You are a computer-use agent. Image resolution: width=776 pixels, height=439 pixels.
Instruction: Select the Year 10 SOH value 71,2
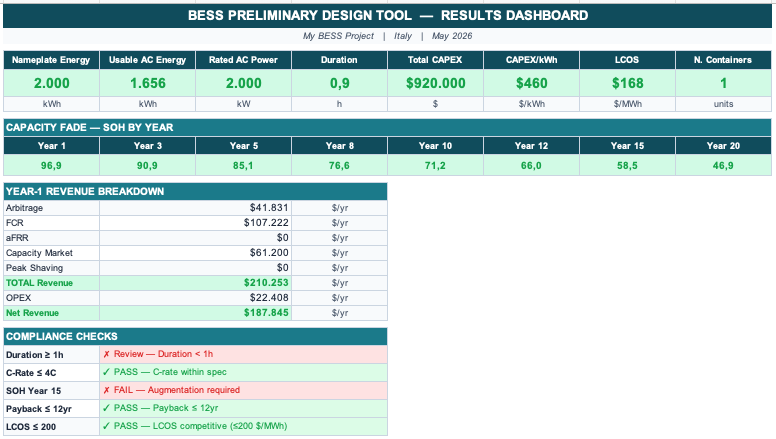pyautogui.click(x=436, y=165)
